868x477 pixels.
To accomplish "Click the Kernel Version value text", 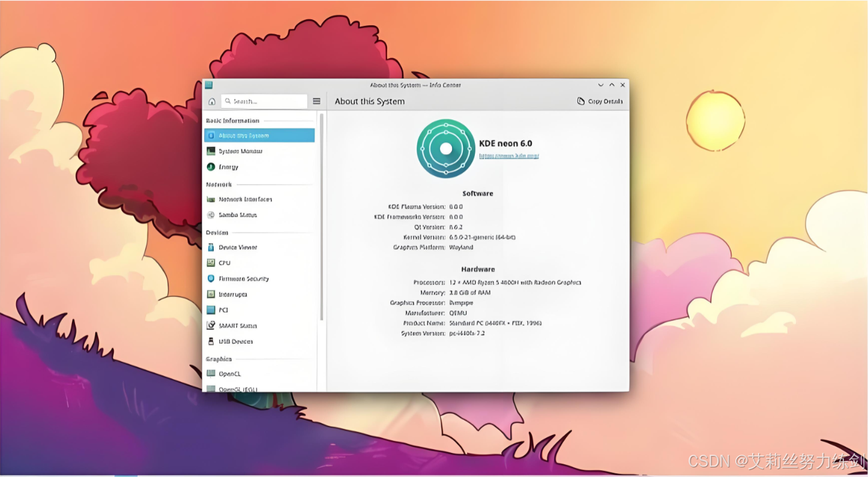I will [482, 237].
